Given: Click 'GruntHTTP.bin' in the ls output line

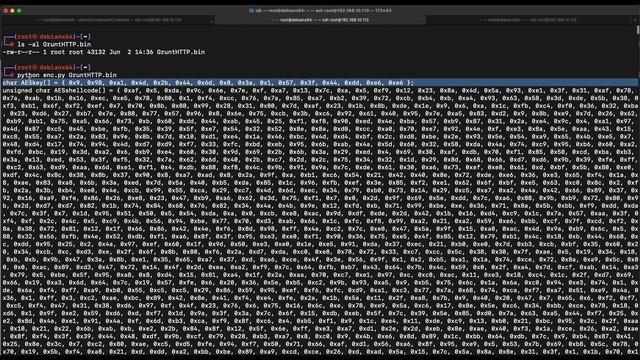Looking at the screenshot, I should tap(181, 52).
